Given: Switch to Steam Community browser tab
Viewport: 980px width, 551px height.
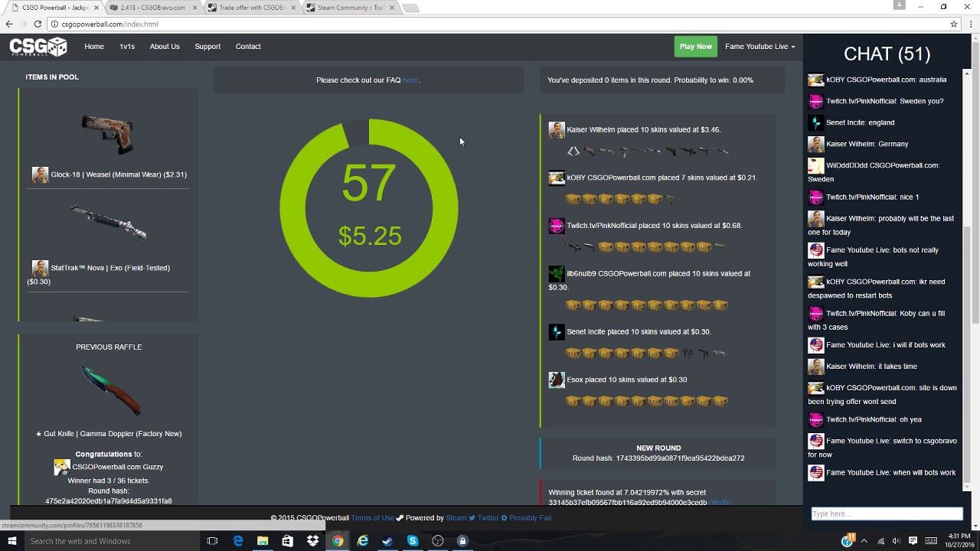Looking at the screenshot, I should [x=349, y=8].
